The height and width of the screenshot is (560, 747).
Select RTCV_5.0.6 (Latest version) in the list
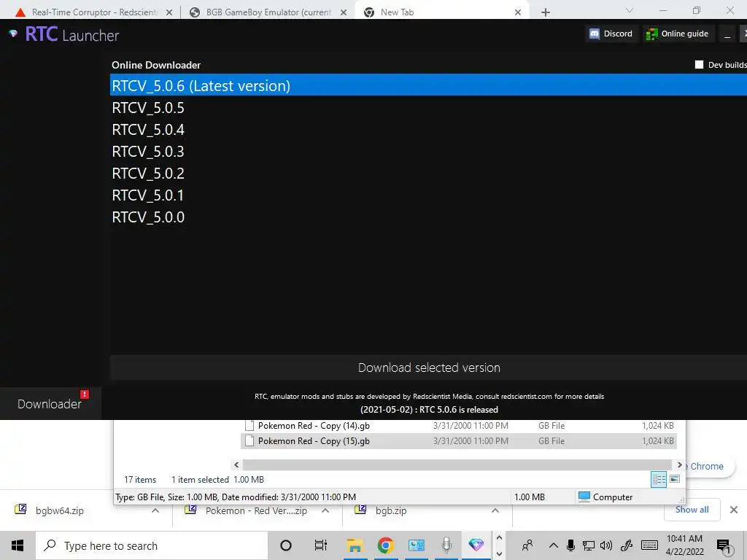pyautogui.click(x=428, y=85)
